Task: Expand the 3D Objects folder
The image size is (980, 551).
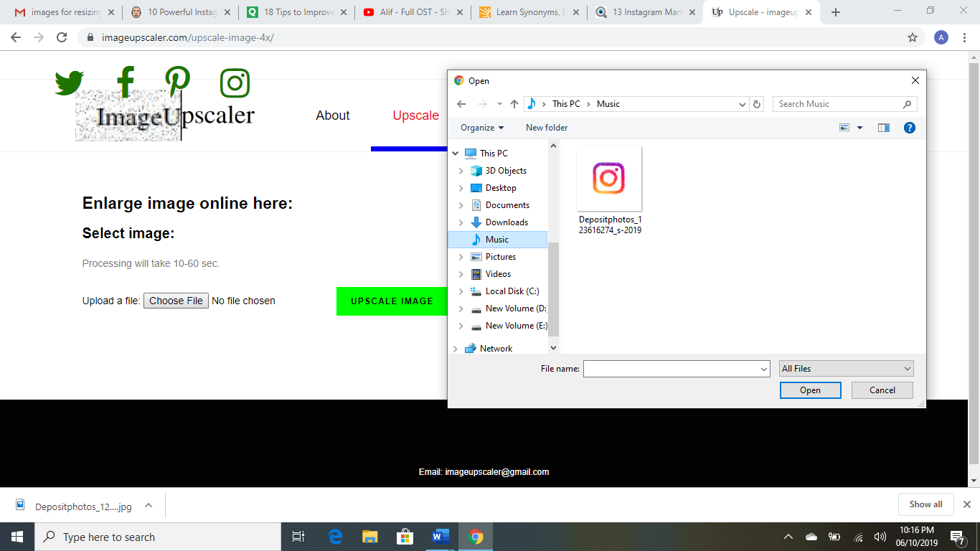Action: (461, 171)
